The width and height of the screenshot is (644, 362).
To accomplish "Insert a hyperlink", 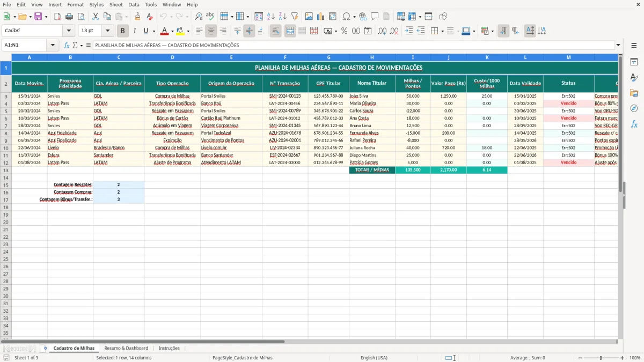I will [x=363, y=17].
